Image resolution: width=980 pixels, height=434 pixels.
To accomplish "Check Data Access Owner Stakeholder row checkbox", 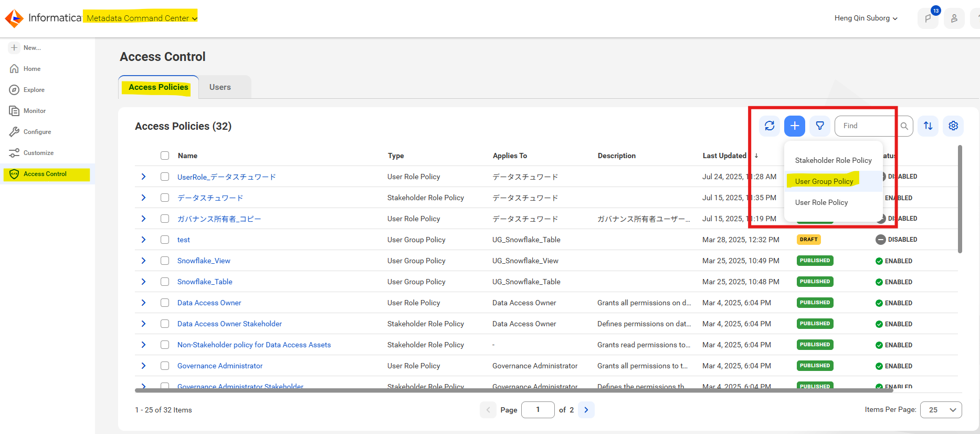I will coord(165,324).
